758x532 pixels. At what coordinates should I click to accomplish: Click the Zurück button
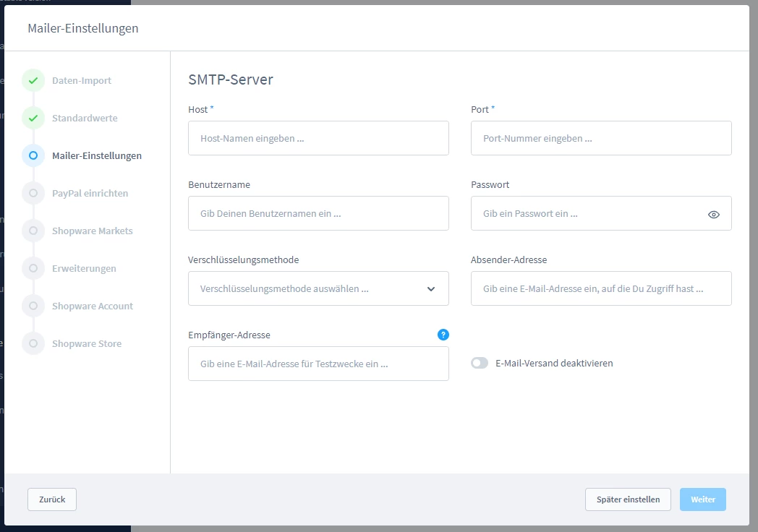coord(52,499)
